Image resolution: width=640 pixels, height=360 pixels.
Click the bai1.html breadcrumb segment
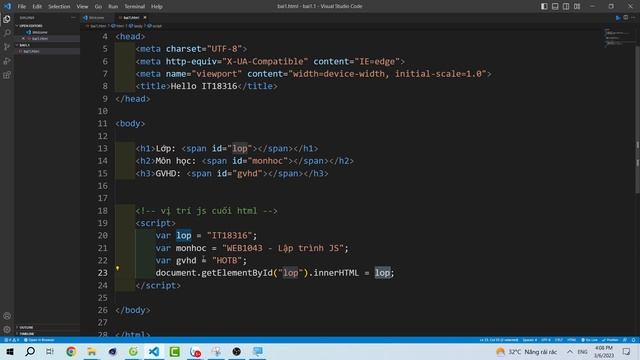96,26
